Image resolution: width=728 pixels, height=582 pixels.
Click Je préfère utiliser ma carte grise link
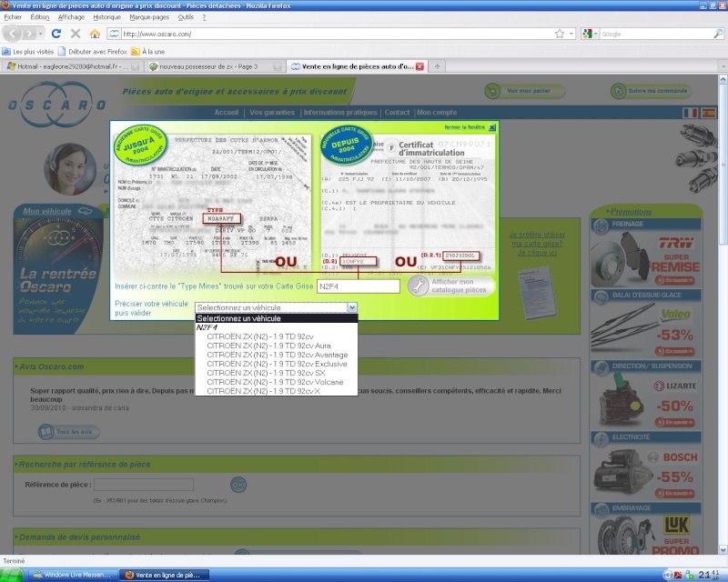click(x=537, y=244)
